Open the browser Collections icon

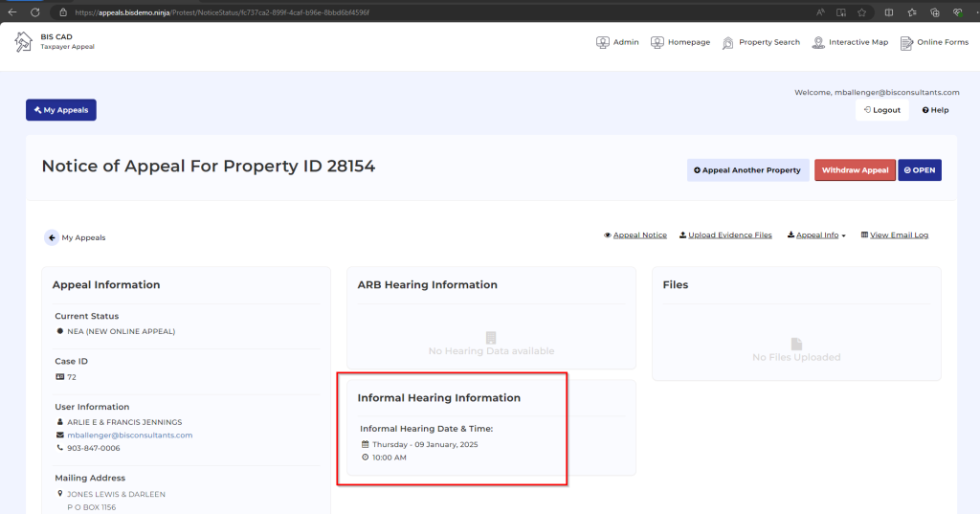pyautogui.click(x=935, y=11)
